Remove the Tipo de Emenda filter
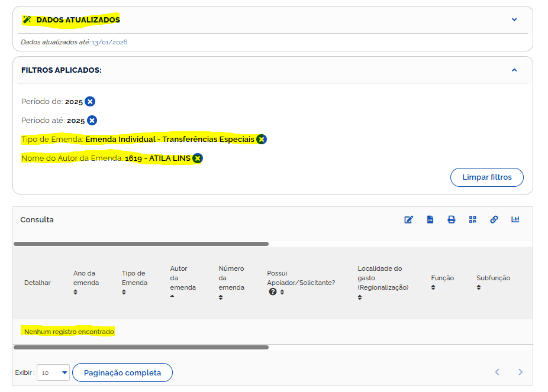 point(262,140)
